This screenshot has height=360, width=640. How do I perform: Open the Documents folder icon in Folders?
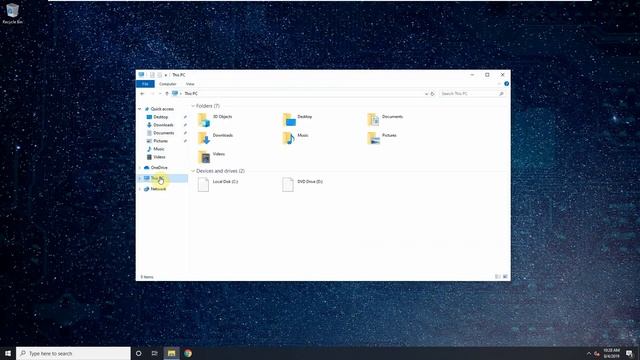point(373,120)
